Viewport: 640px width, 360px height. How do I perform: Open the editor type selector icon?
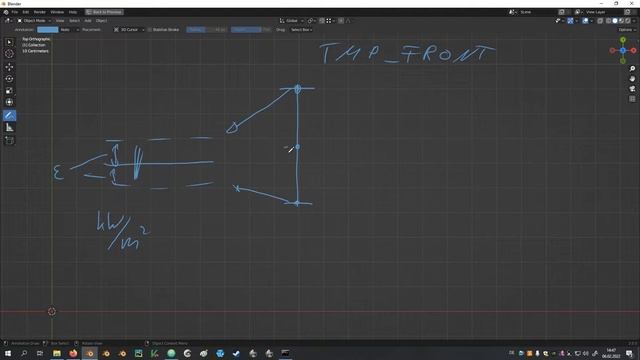pos(8,20)
